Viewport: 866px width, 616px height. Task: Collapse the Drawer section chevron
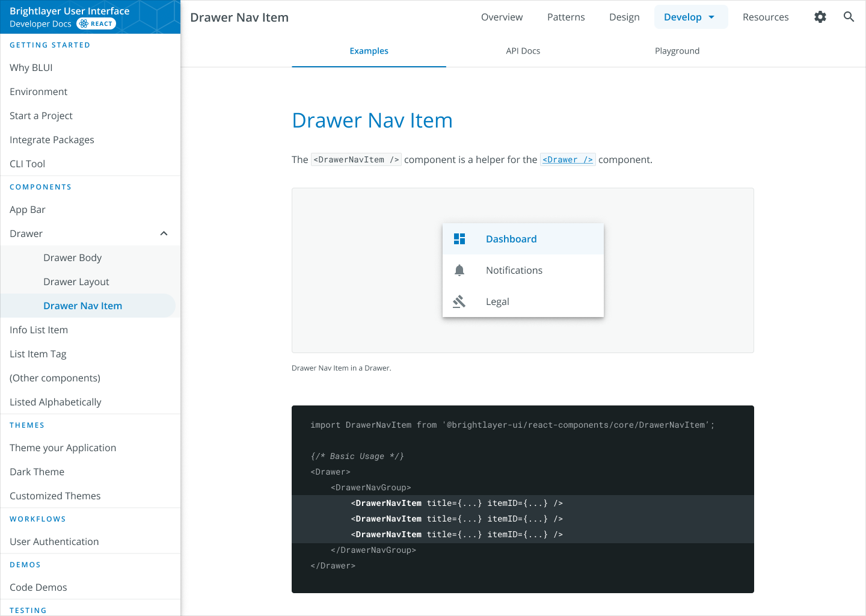[x=164, y=233]
